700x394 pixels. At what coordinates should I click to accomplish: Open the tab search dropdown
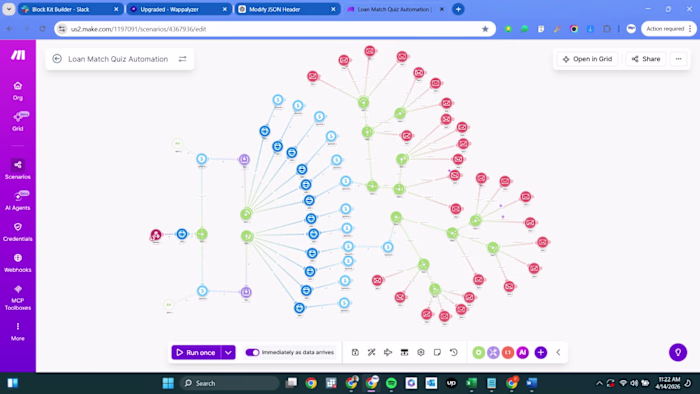point(8,9)
